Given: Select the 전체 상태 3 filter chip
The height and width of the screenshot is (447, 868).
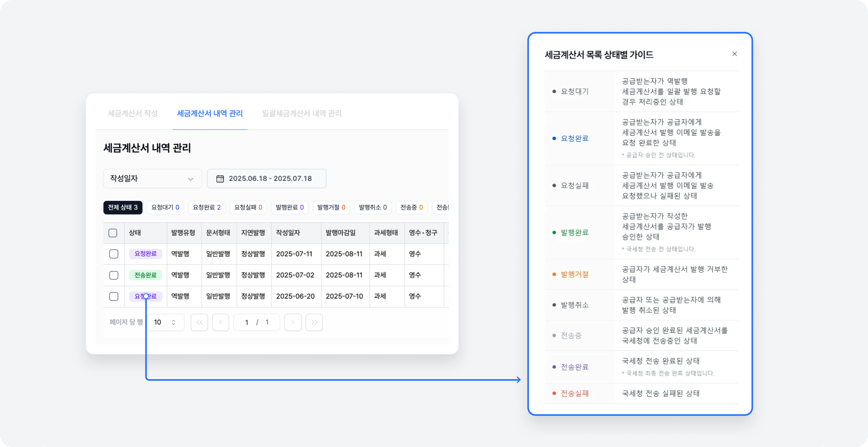Looking at the screenshot, I should pyautogui.click(x=122, y=207).
